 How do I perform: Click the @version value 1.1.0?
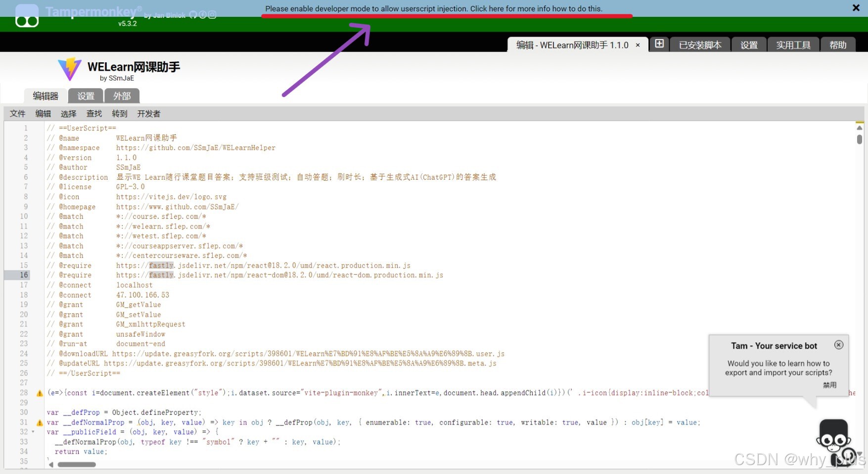click(x=127, y=158)
